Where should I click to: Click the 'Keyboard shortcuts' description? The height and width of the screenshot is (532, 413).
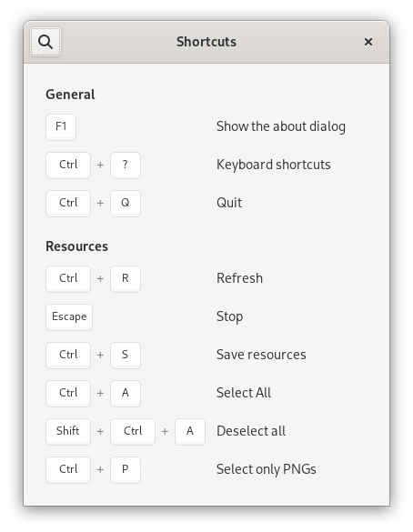[x=274, y=165]
